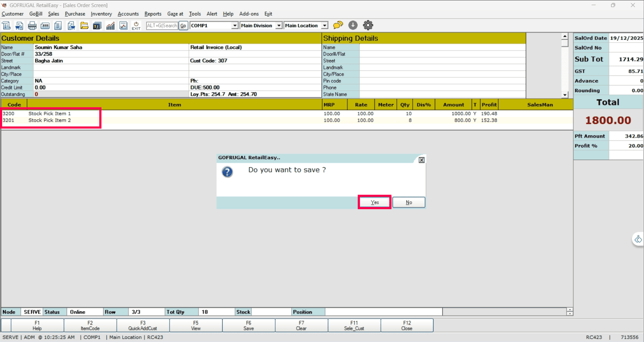Click the F12 Close button
Viewport: 644px width, 342px height.
click(407, 326)
